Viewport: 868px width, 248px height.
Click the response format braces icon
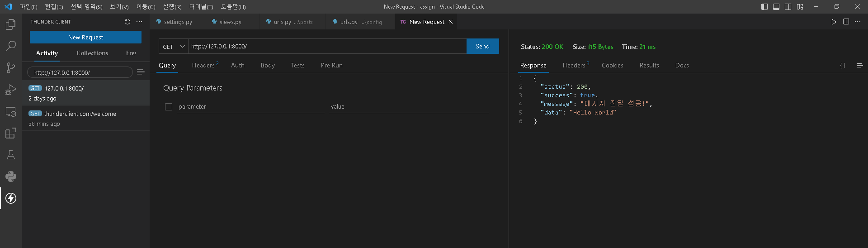click(843, 66)
